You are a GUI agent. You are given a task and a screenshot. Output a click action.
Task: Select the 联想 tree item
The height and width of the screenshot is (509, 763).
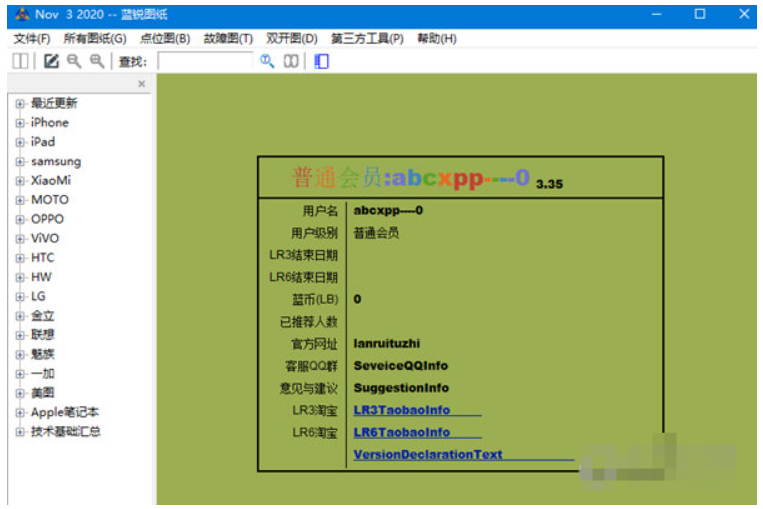click(43, 335)
